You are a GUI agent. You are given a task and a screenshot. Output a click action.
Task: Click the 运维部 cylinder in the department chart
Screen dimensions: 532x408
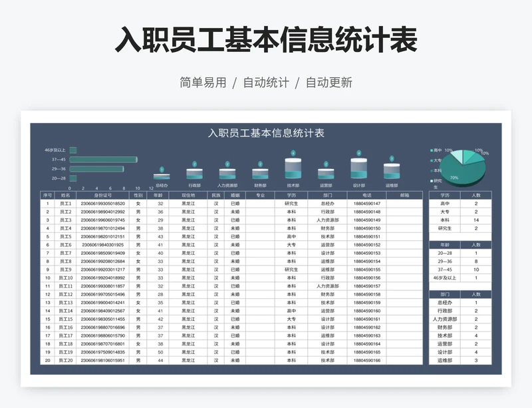coord(392,171)
